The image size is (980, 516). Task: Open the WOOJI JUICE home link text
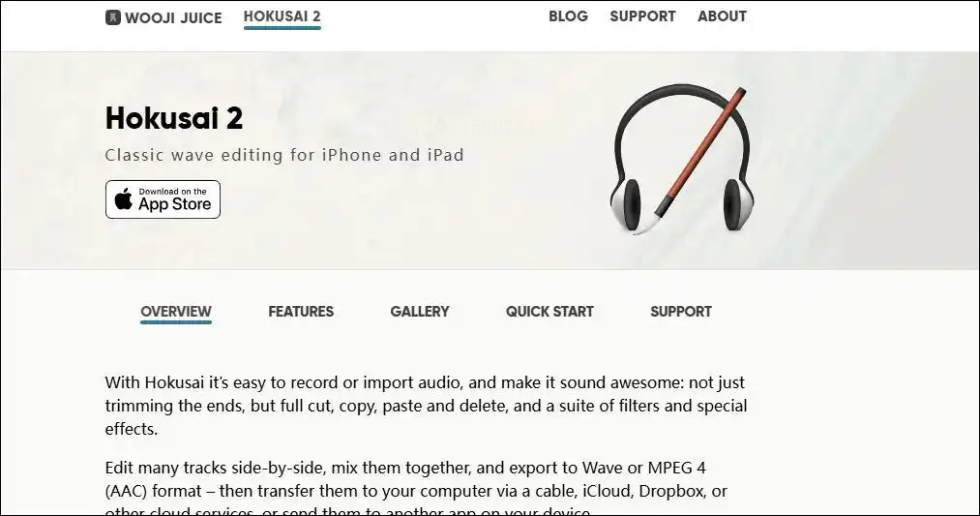pos(173,17)
